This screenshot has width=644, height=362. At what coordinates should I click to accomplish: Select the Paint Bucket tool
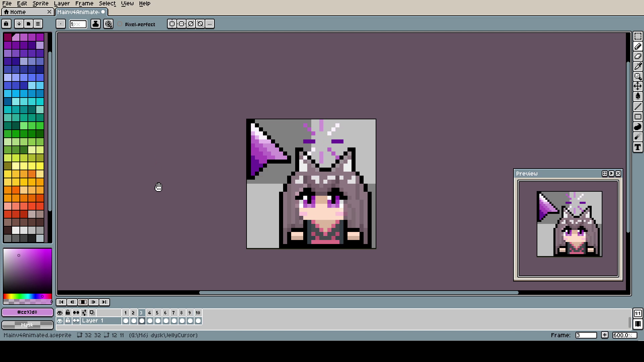coord(638,96)
